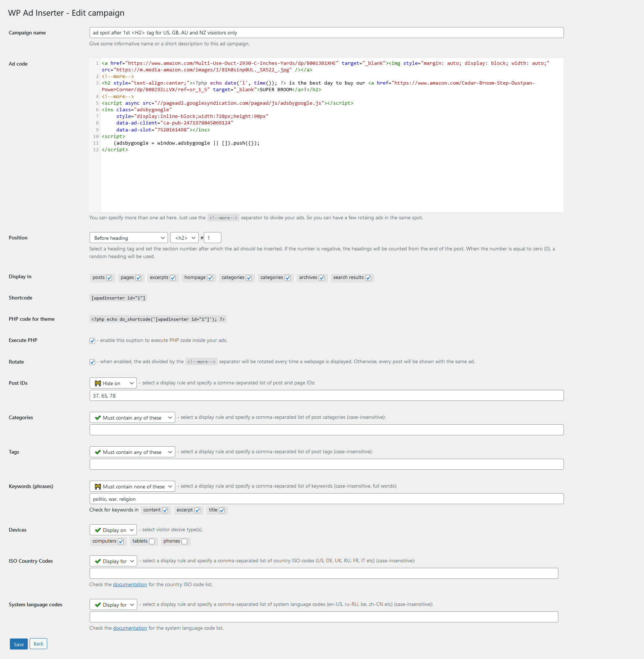Click the keywords input with politic, war, religion
This screenshot has height=659, width=644.
coord(326,499)
